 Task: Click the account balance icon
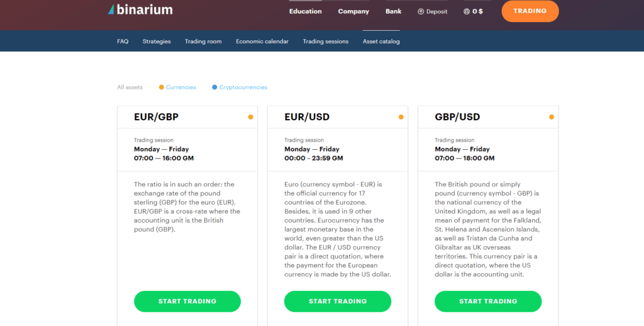coord(467,11)
